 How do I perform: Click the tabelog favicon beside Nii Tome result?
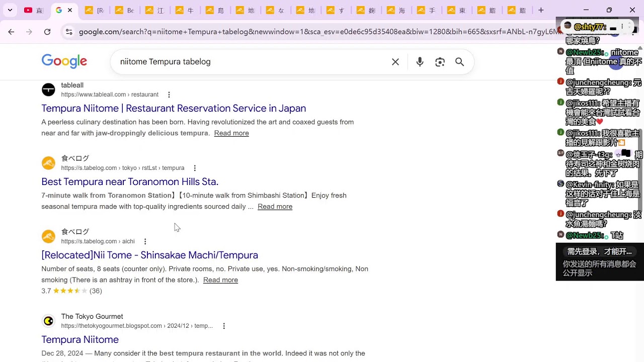click(48, 236)
